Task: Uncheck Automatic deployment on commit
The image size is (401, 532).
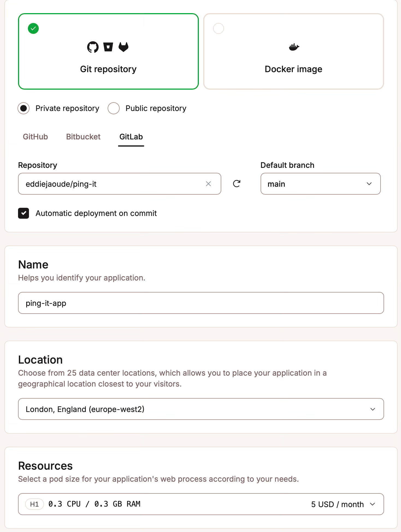Action: (23, 213)
